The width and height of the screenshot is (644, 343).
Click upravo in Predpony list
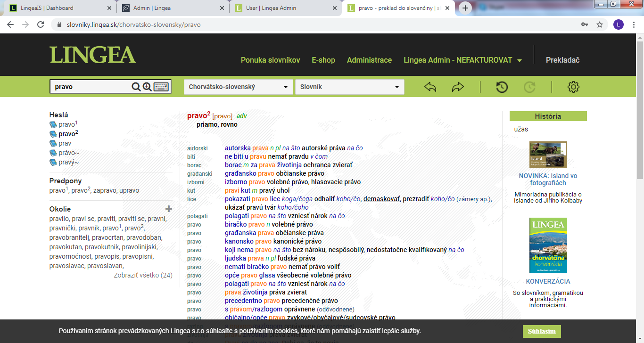[129, 190]
